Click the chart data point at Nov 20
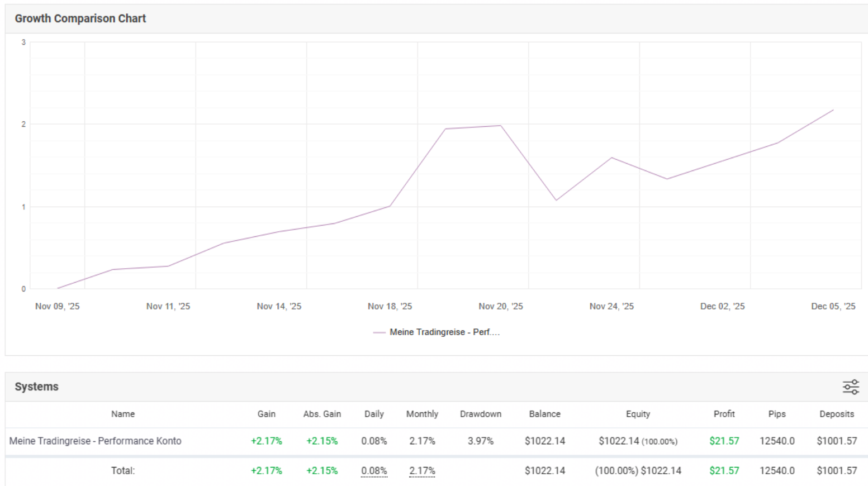This screenshot has height=486, width=868. [x=501, y=126]
